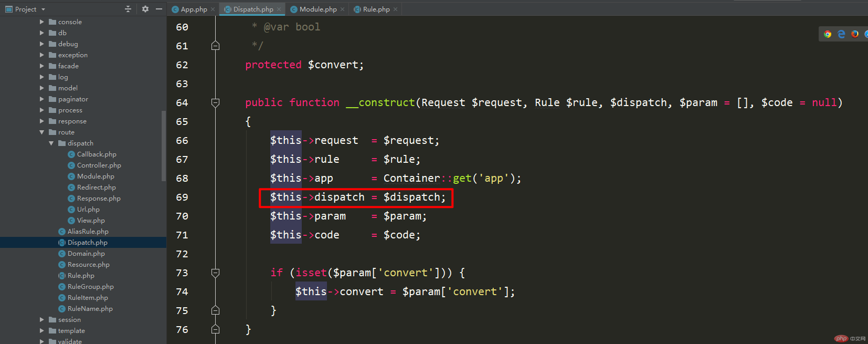Expand the exception folder
This screenshot has width=868, height=344.
(42, 55)
